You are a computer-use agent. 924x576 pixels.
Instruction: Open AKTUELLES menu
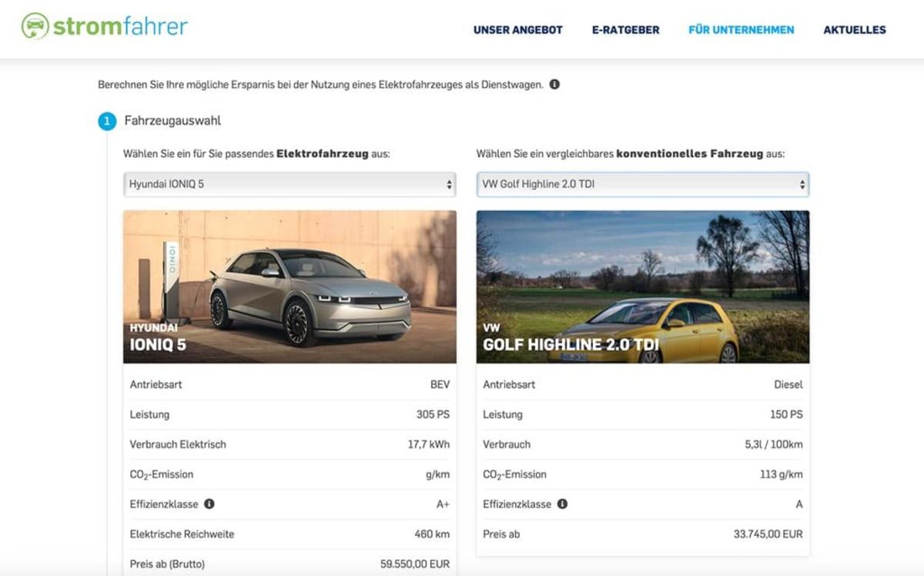pos(855,30)
